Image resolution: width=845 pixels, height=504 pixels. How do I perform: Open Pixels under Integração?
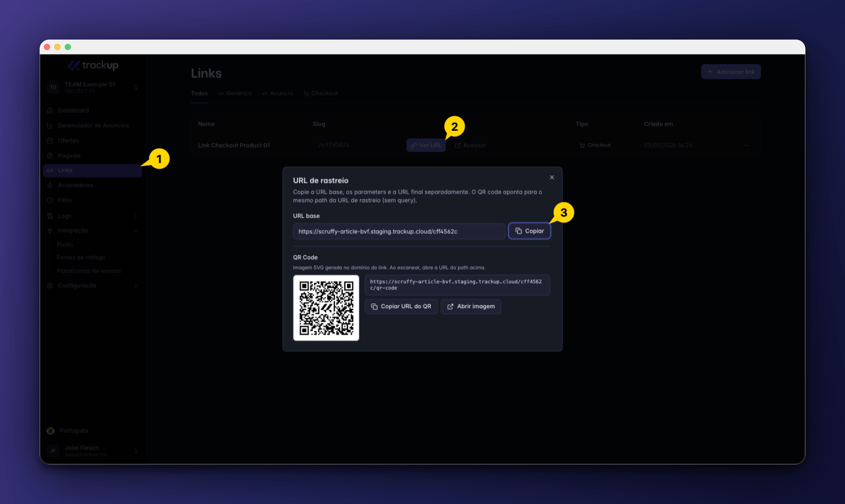tap(65, 244)
